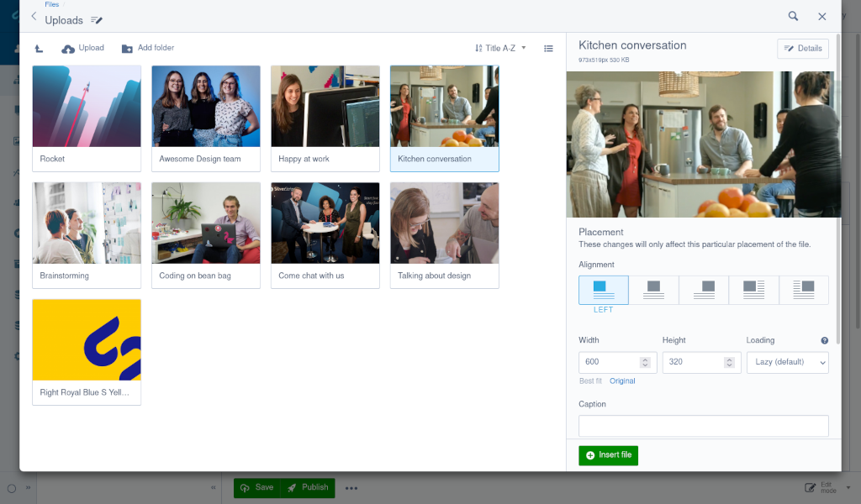
Task: Switch to list view using the list icon
Action: [548, 48]
